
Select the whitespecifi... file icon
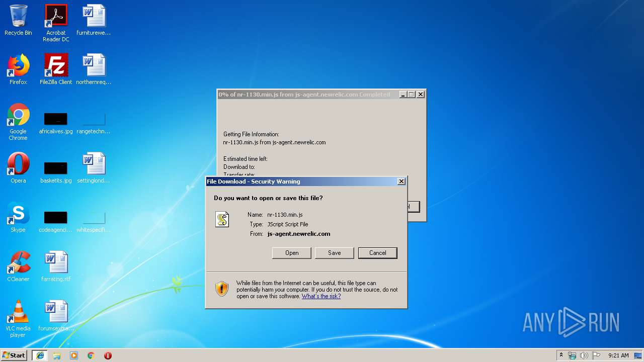tap(94, 222)
